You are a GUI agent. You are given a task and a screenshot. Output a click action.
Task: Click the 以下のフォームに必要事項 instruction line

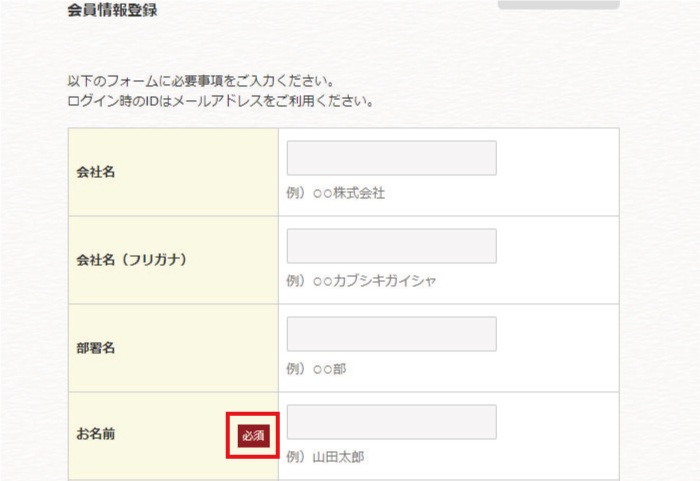coord(200,80)
